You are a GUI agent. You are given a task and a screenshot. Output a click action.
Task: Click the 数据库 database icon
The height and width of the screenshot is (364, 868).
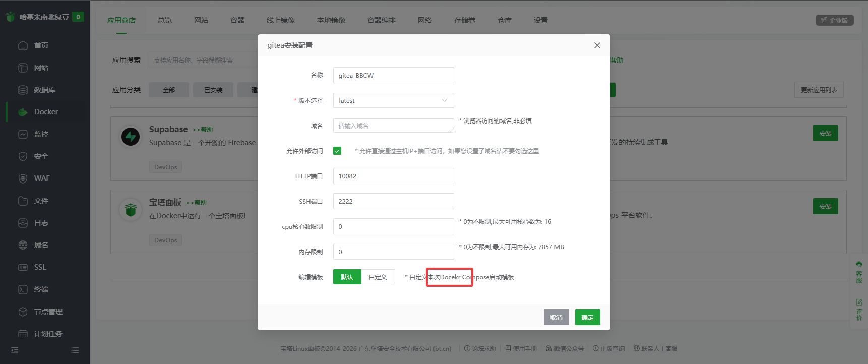click(23, 90)
